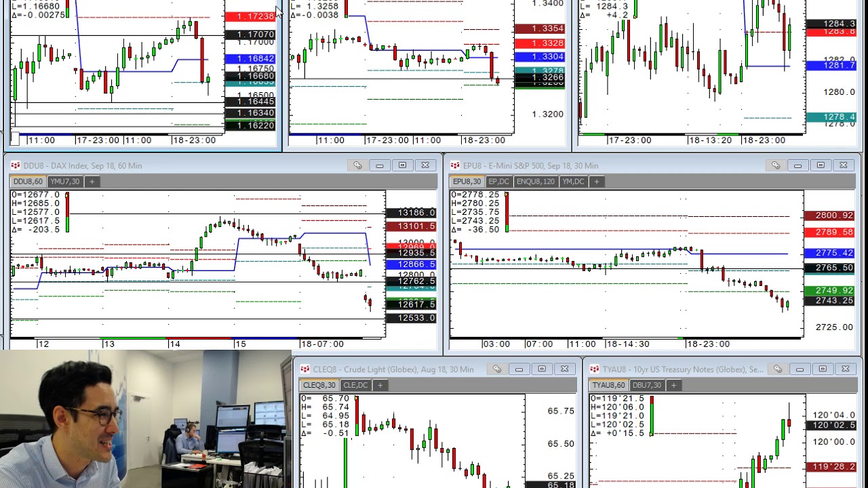Image resolution: width=868 pixels, height=488 pixels.
Task: Switch to the DBU7,30 tab
Action: (647, 385)
